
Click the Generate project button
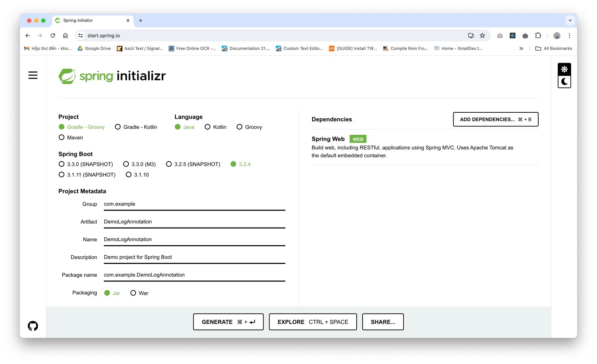[x=228, y=322]
